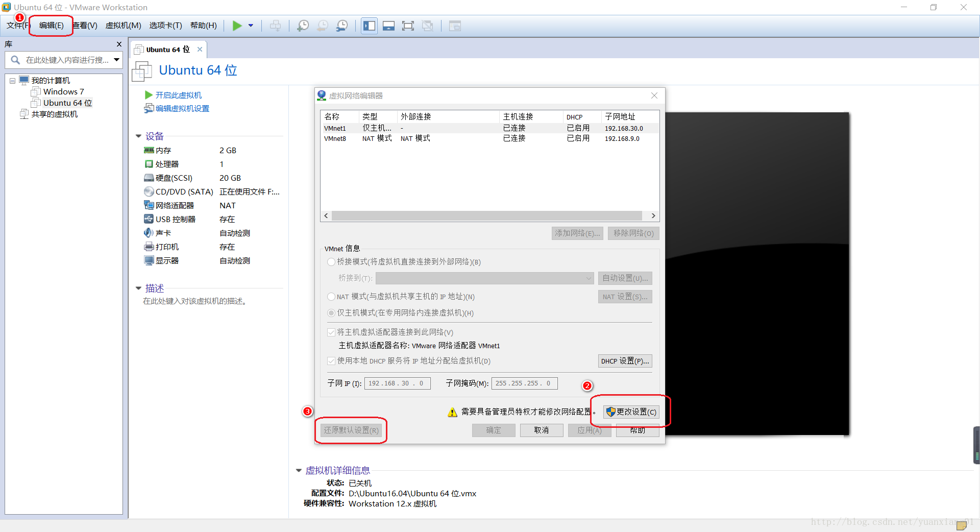Select the NAT 模式 radio button
980x532 pixels.
331,297
